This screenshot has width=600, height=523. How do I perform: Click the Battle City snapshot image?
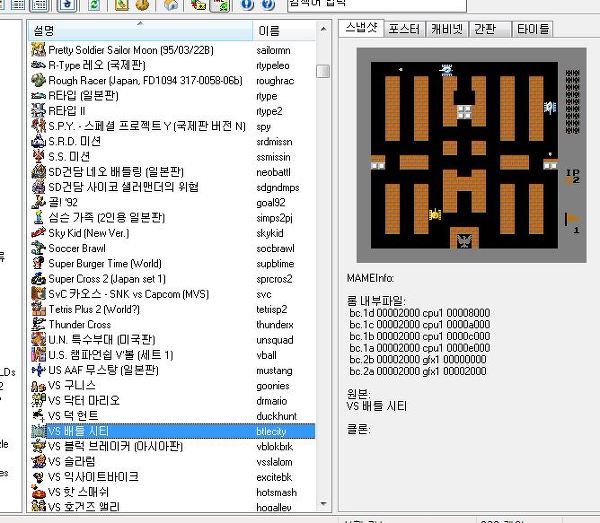click(471, 155)
